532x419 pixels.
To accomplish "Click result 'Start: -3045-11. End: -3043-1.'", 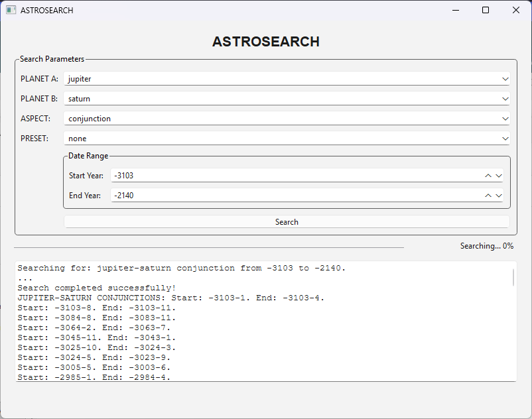I will coord(97,337).
